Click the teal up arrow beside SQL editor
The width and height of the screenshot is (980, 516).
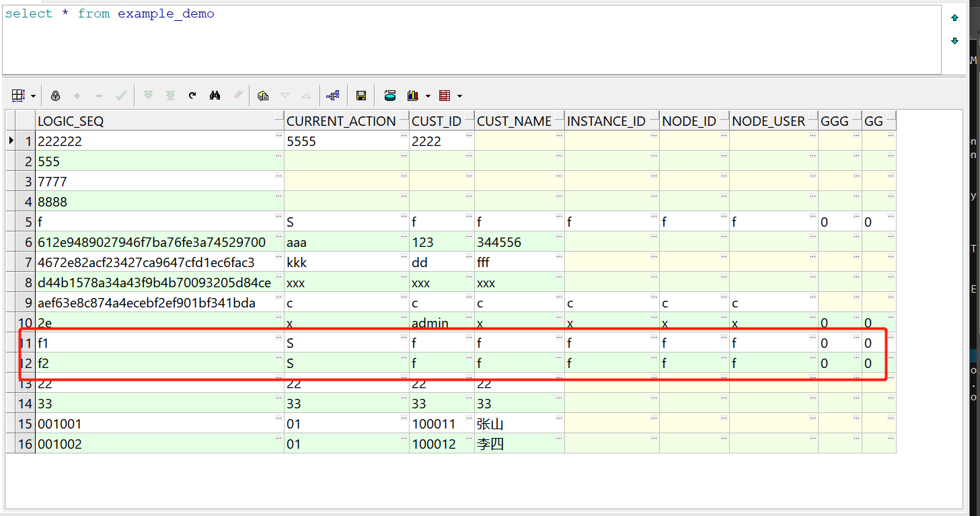click(954, 18)
